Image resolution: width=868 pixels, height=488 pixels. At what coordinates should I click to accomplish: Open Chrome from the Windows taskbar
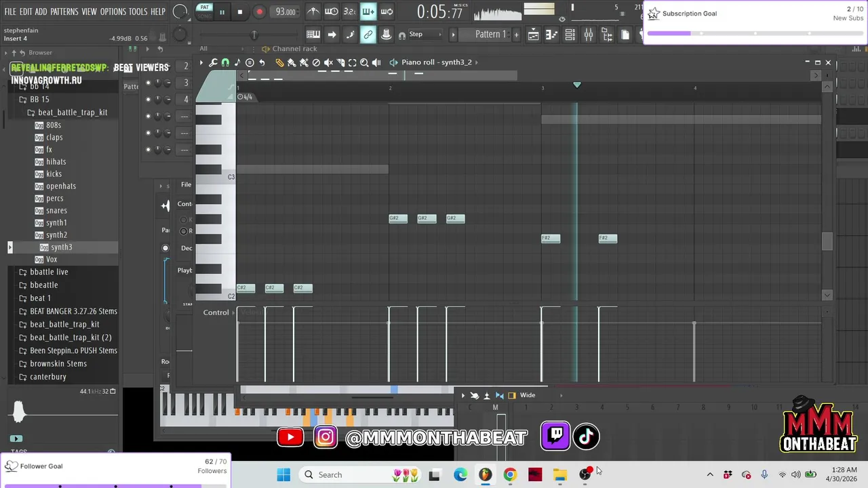(510, 474)
